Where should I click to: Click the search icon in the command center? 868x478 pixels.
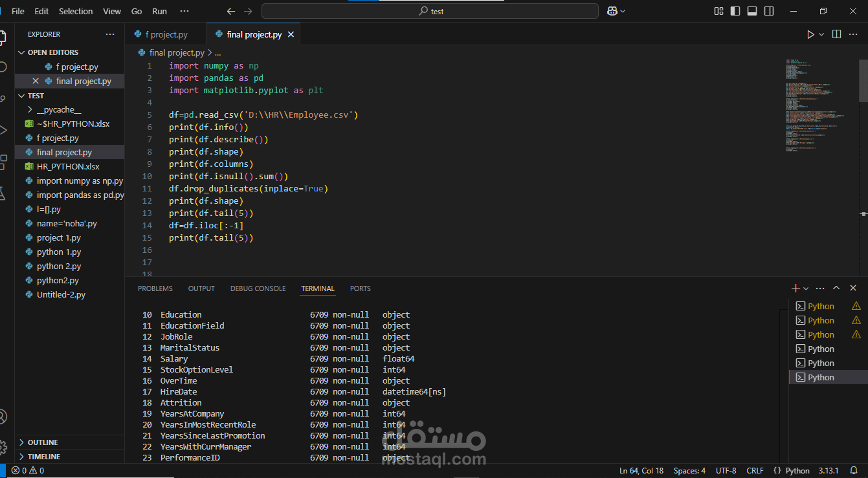tap(423, 11)
